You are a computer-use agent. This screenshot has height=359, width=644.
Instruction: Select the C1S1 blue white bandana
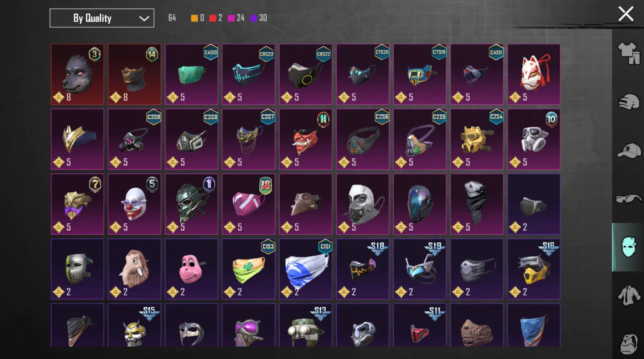pyautogui.click(x=306, y=269)
